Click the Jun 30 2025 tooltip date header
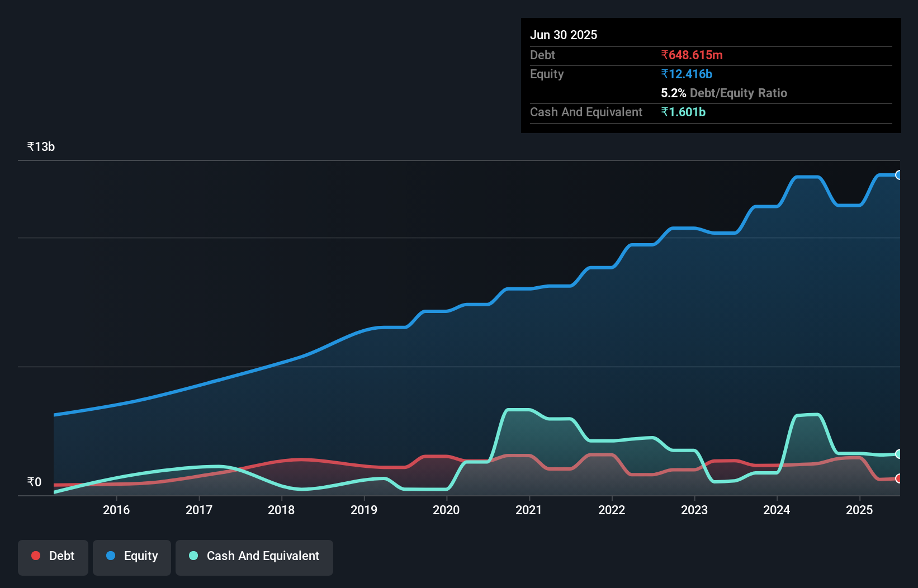 (564, 35)
